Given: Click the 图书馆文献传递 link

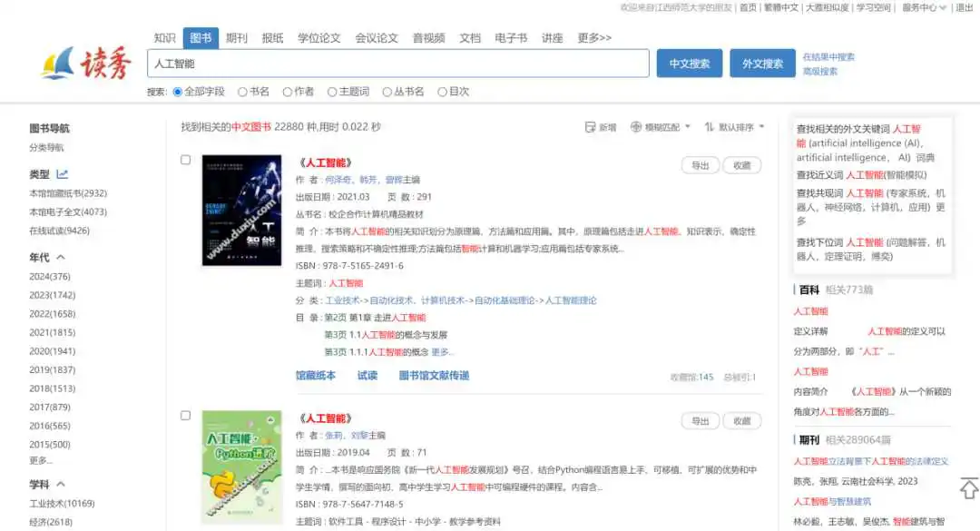Looking at the screenshot, I should [434, 375].
